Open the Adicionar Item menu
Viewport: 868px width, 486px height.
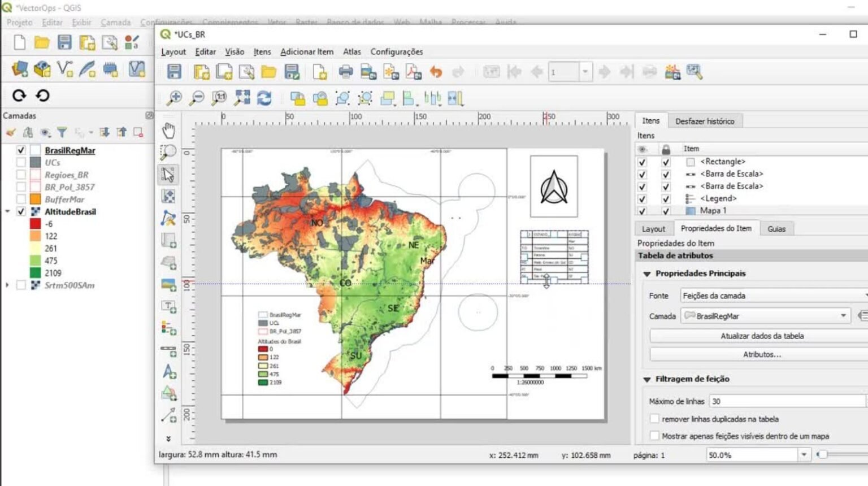(x=307, y=51)
